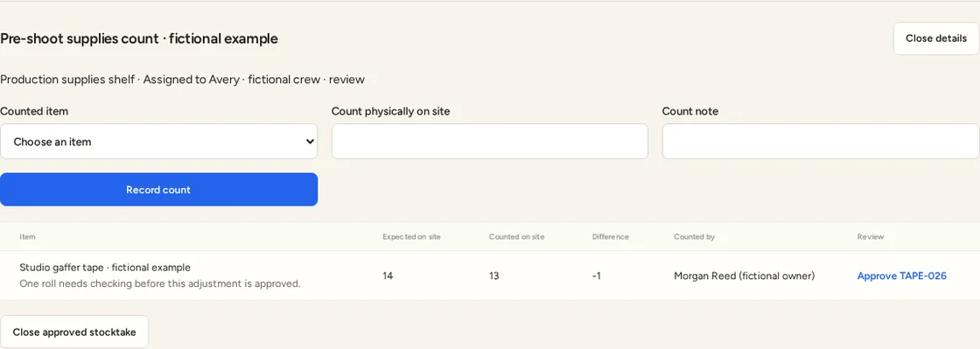Click the expected value 14 cell

coord(388,276)
